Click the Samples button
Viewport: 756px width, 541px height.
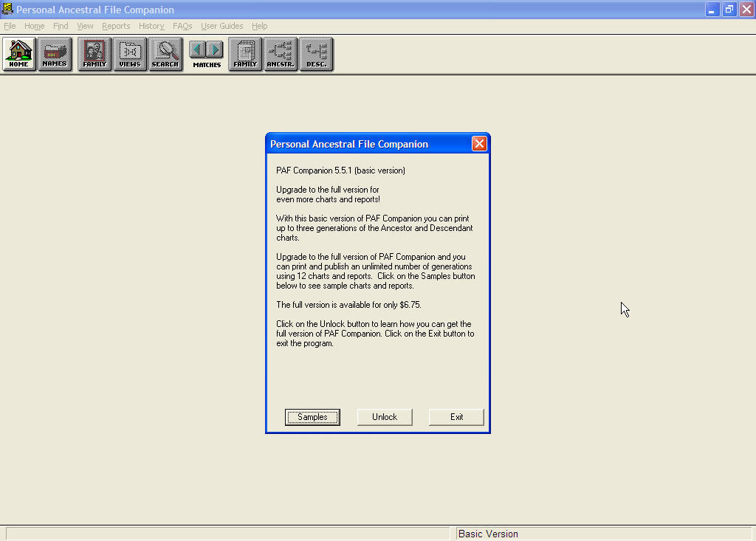312,417
